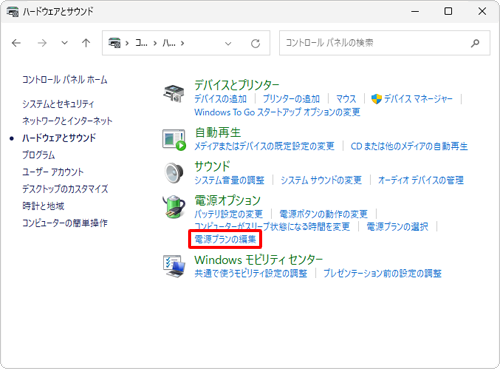
Task: Open システムとセキュリティ in sidebar
Action: click(58, 104)
